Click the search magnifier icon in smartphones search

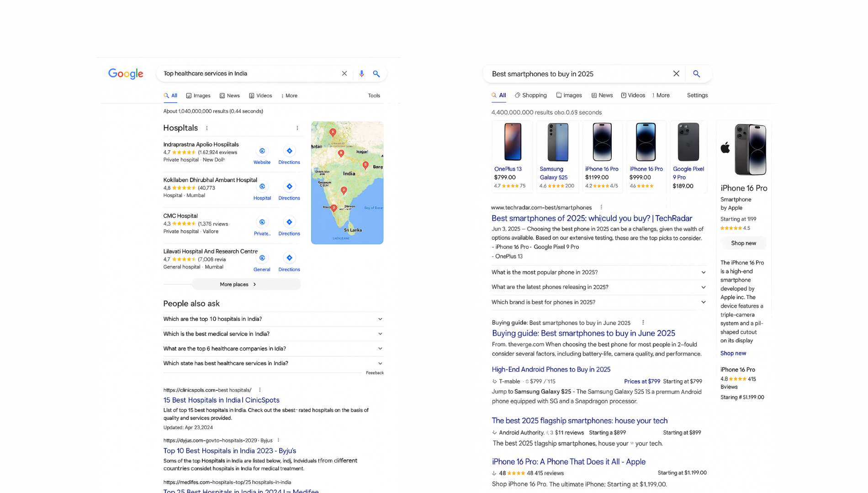(696, 73)
